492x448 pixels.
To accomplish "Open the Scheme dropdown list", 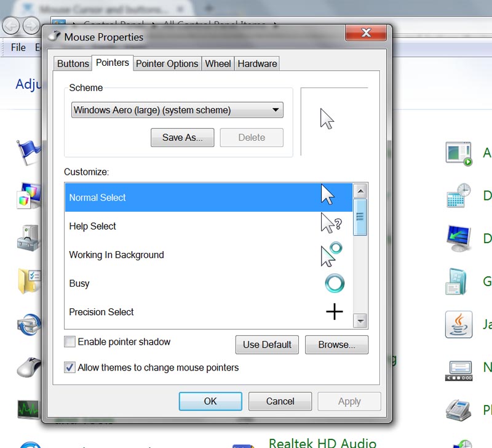I will point(177,111).
